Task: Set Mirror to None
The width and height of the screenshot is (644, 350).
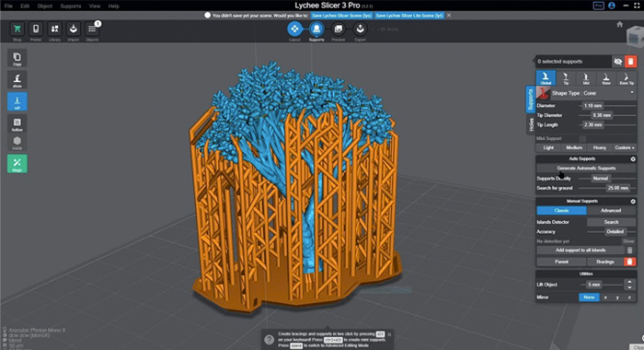Action: pyautogui.click(x=589, y=297)
